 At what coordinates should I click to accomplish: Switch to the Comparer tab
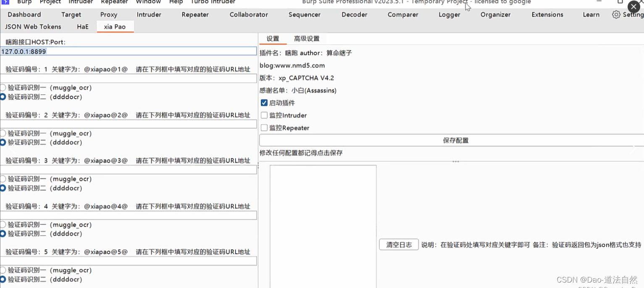click(x=403, y=15)
